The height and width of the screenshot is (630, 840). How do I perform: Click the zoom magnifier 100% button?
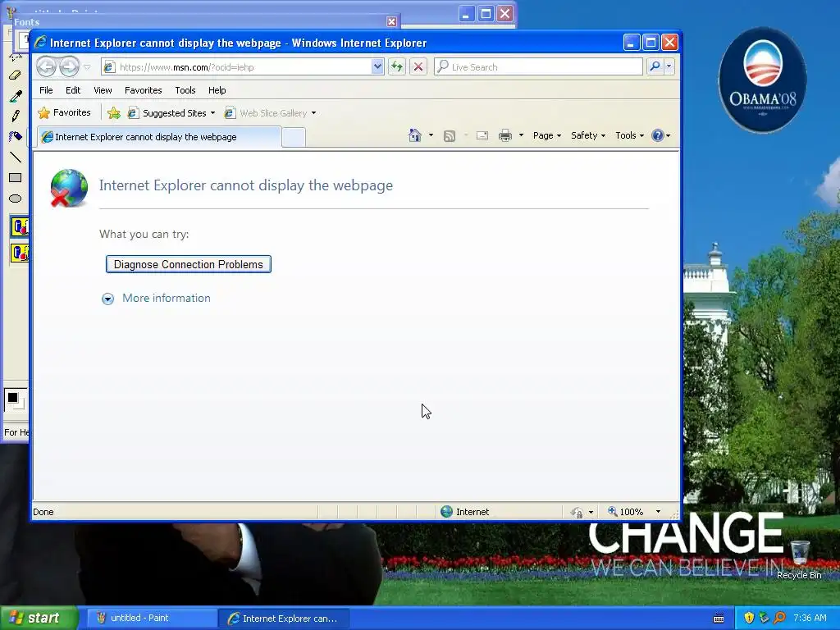tap(625, 512)
